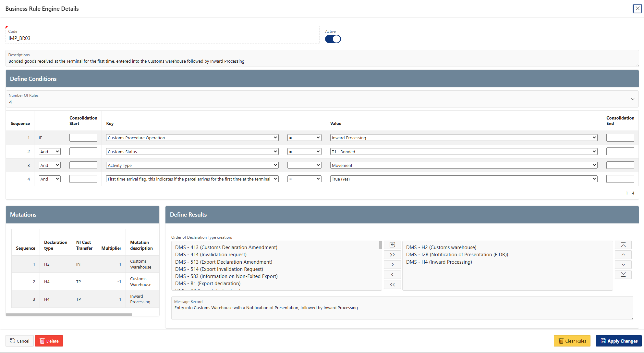This screenshot has height=353, width=644.
Task: Click the available declarations list scrollbar
Action: 380,245
